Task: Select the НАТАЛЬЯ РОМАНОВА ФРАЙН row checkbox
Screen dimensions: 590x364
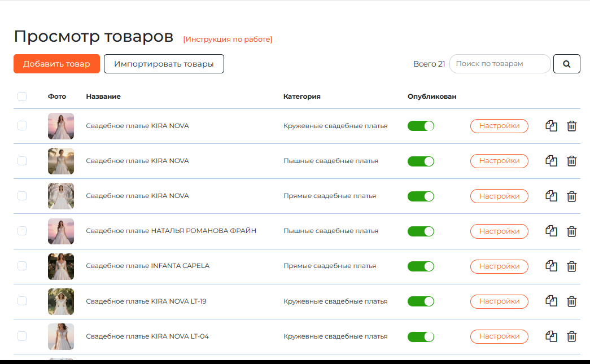Action: click(22, 230)
